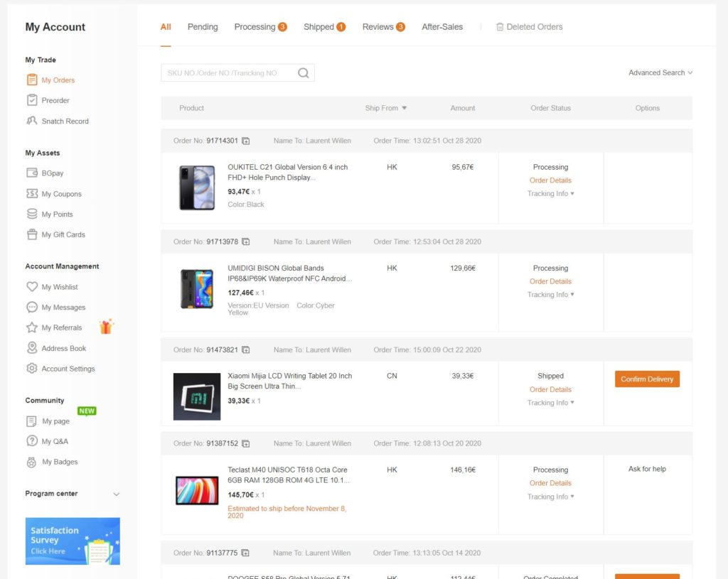
Task: Click My Wishlist heart icon
Action: coord(32,287)
